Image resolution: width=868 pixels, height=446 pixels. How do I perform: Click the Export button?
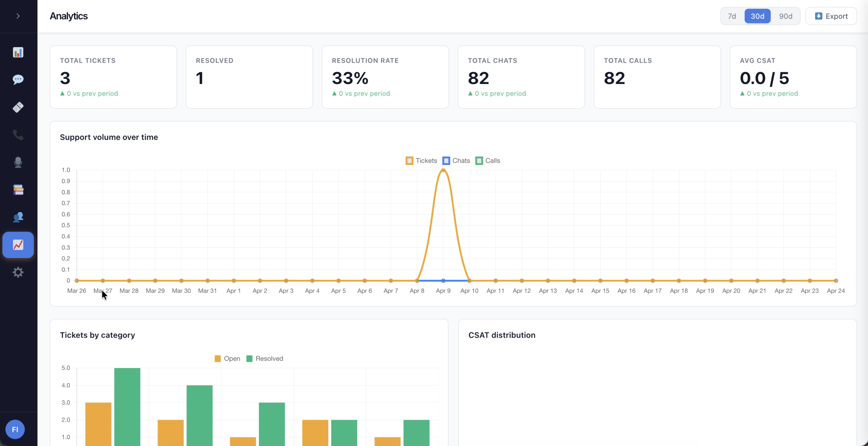coord(831,16)
